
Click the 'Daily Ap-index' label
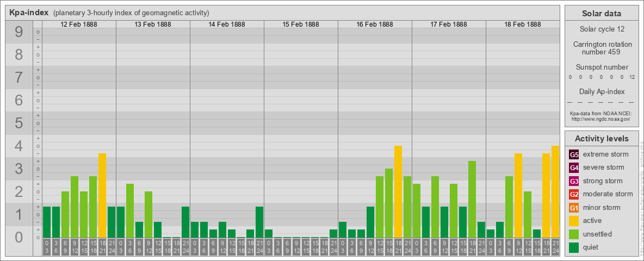pos(602,91)
